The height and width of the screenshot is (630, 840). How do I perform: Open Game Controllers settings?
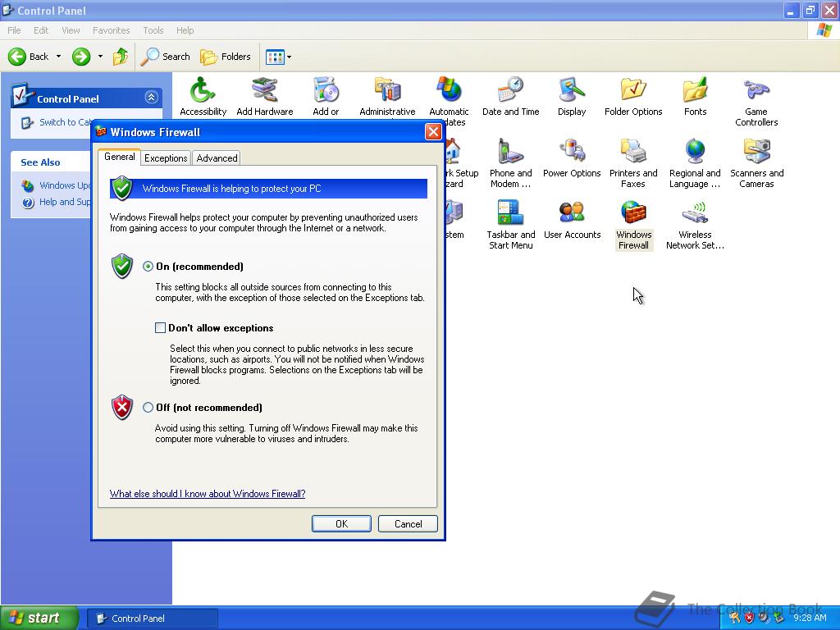756,90
